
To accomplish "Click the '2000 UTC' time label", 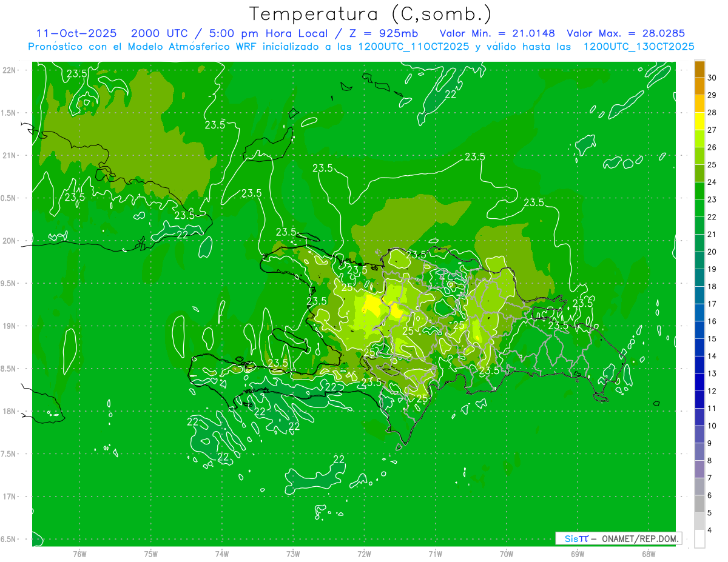I will pos(155,33).
